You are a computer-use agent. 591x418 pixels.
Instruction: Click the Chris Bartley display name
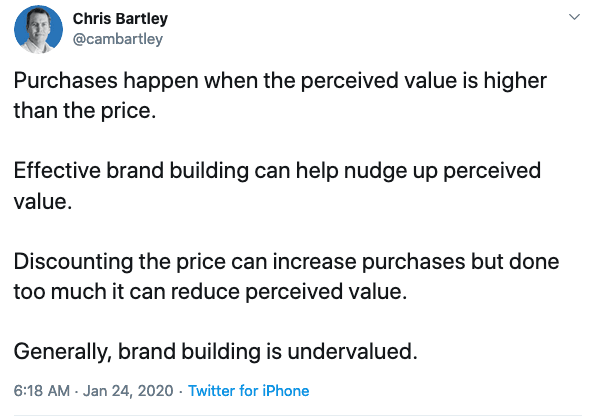(120, 18)
